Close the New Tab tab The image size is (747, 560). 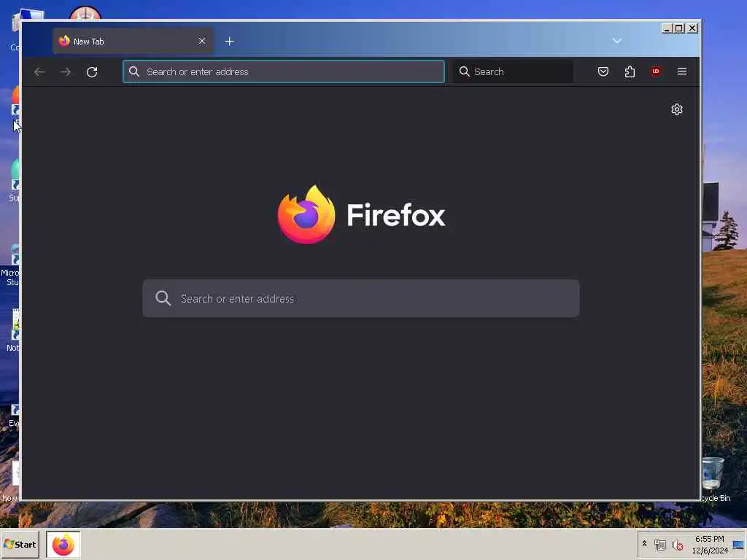coord(202,41)
